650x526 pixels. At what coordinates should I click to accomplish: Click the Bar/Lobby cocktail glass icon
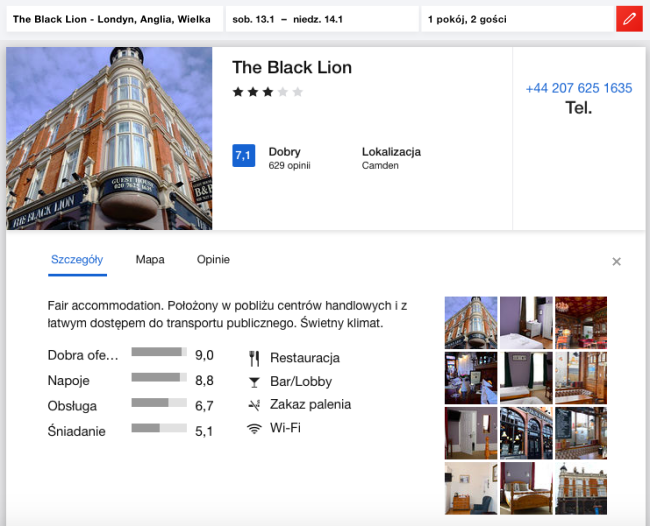(x=254, y=381)
